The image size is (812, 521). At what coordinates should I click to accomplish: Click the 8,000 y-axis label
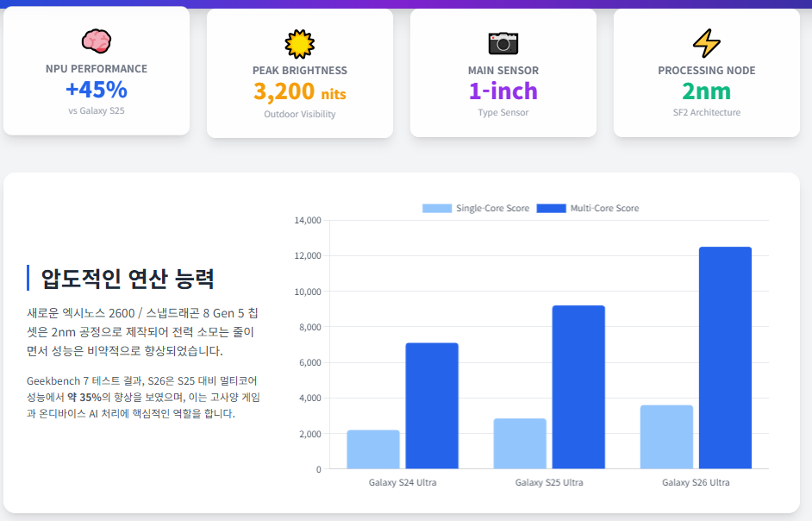pos(310,327)
